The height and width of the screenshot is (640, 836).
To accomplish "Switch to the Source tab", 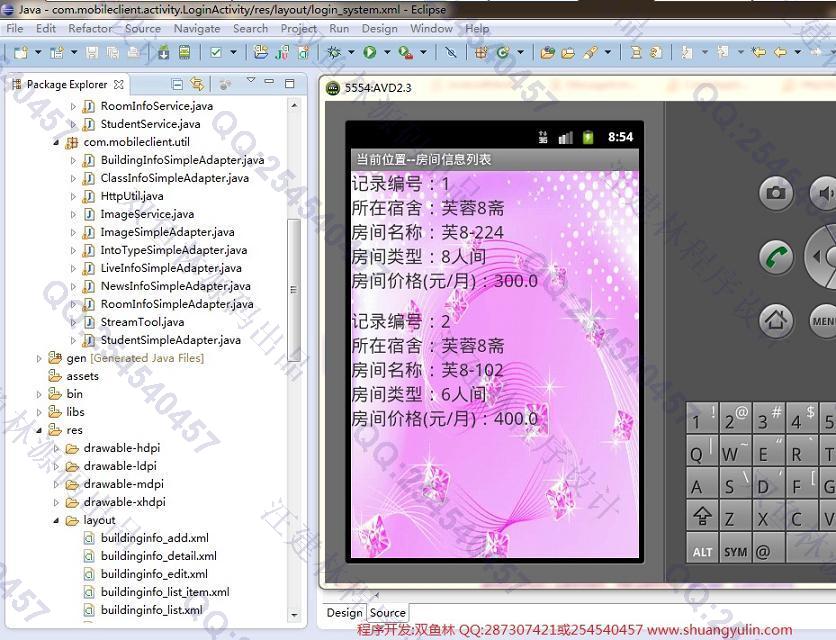I will tap(388, 613).
